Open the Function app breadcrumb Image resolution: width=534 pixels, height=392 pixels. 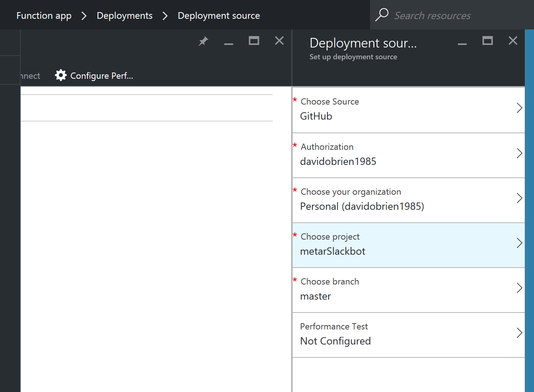pos(44,16)
